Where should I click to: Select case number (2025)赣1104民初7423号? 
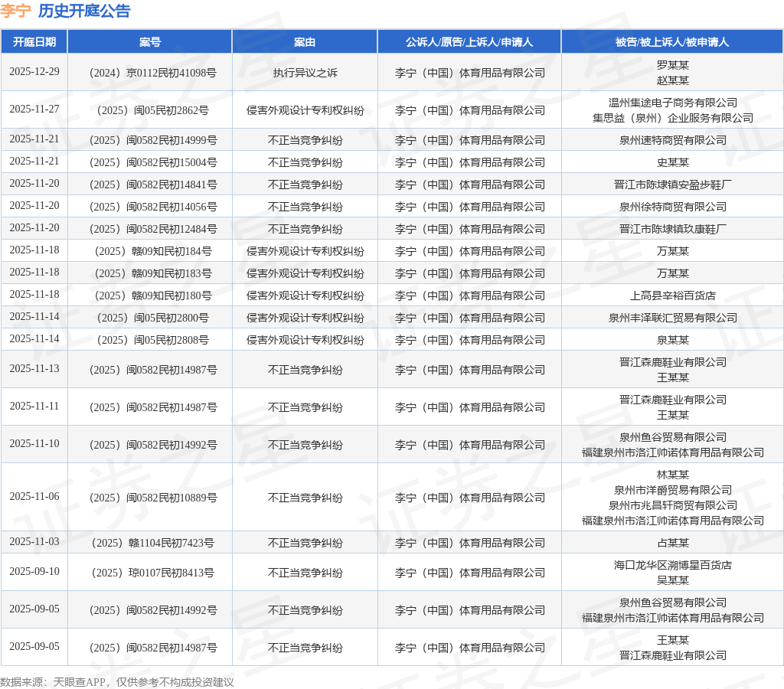[x=152, y=543]
